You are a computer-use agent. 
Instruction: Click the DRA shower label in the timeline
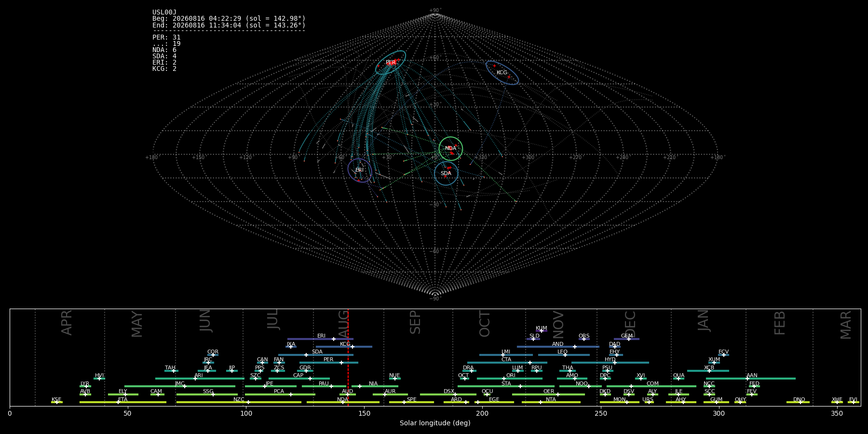(468, 368)
